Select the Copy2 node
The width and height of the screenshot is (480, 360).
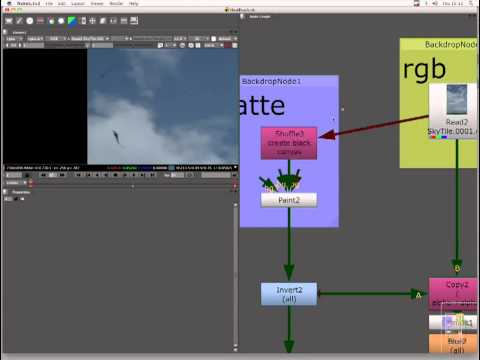pyautogui.click(x=454, y=294)
